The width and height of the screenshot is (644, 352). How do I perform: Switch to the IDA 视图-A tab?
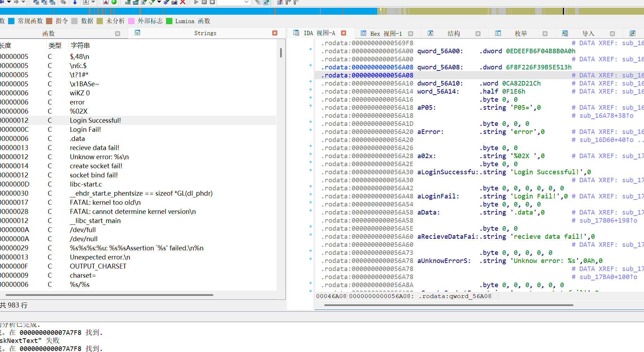pos(319,33)
